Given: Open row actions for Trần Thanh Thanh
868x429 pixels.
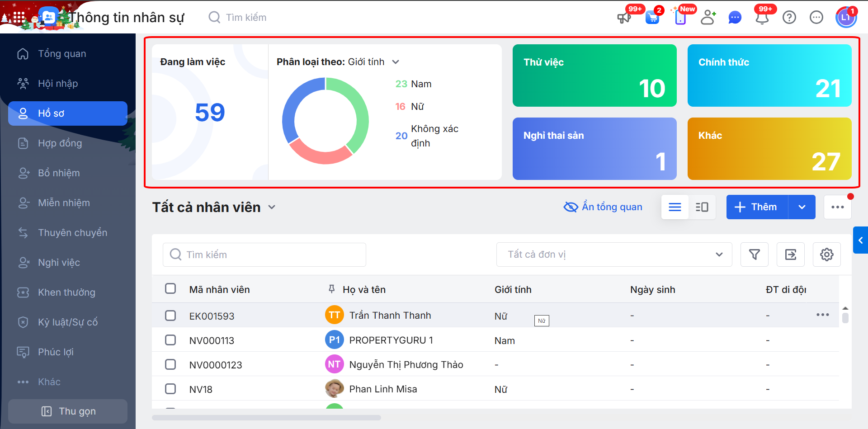Looking at the screenshot, I should (823, 315).
